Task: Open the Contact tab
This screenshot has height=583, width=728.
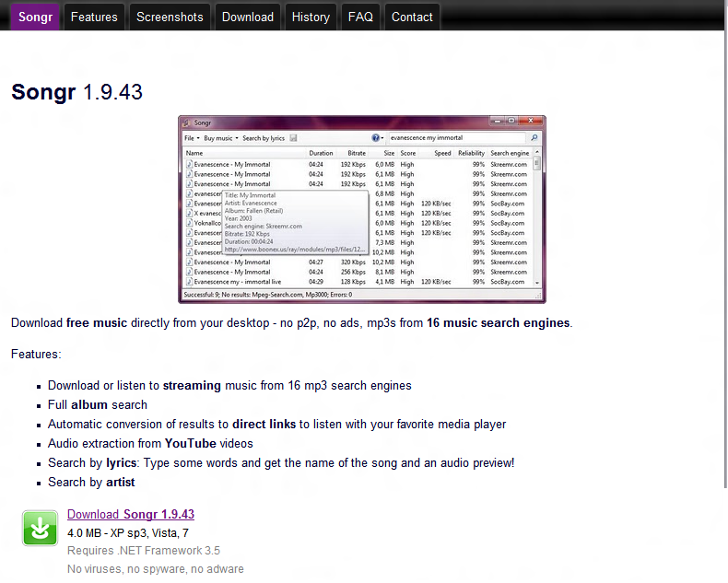Action: pos(412,17)
